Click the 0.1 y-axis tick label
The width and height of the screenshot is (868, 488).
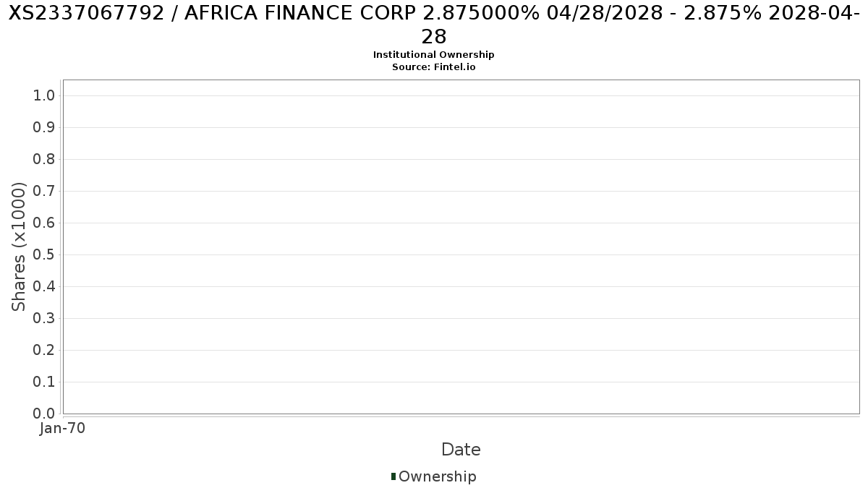[44, 382]
